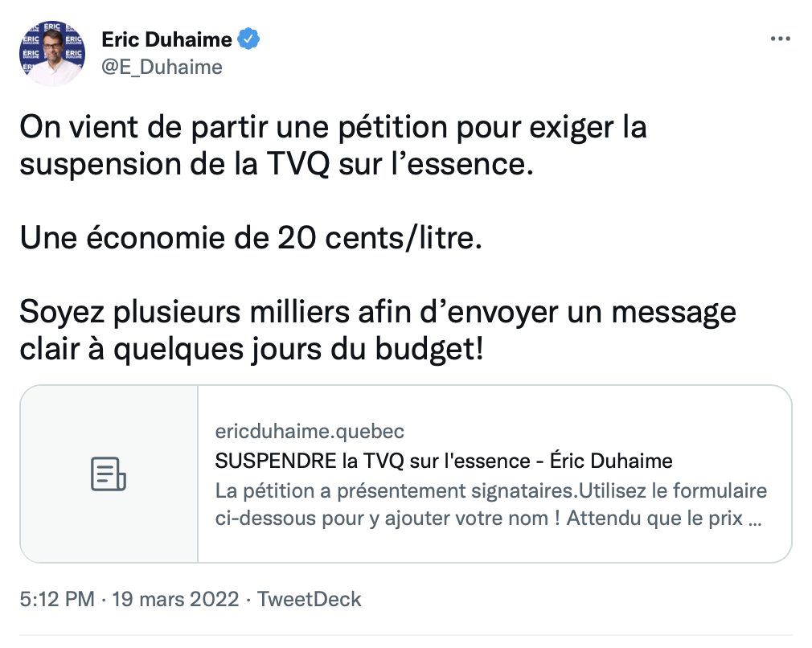Click the display name Eric Duhaime
This screenshot has width=812, height=648.
(x=166, y=39)
